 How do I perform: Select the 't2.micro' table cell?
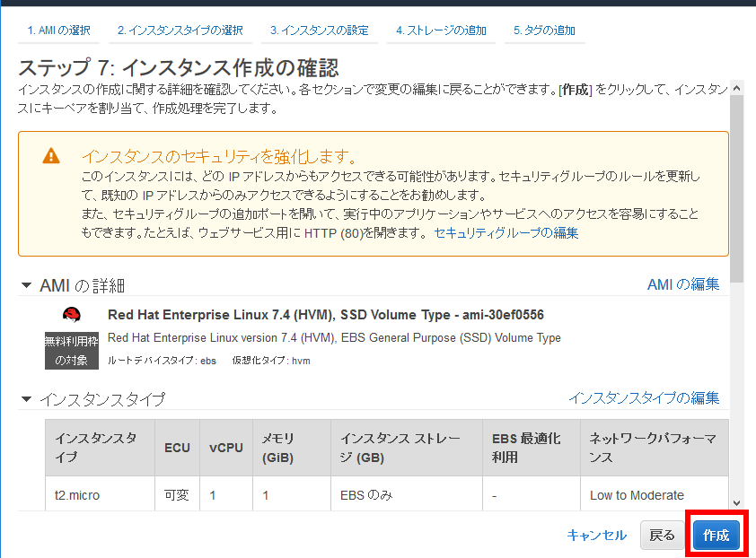(100, 495)
